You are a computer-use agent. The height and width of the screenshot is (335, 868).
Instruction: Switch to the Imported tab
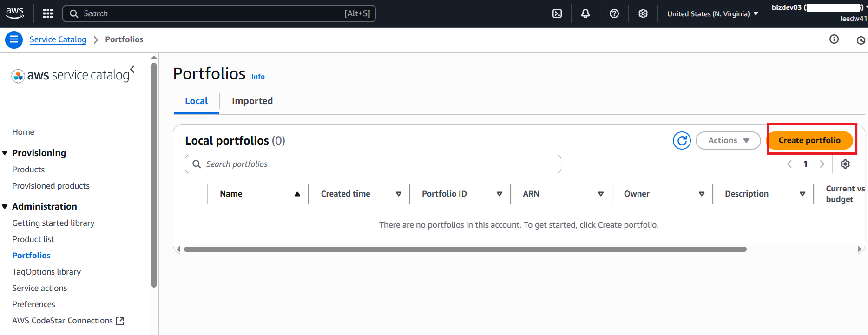tap(252, 101)
